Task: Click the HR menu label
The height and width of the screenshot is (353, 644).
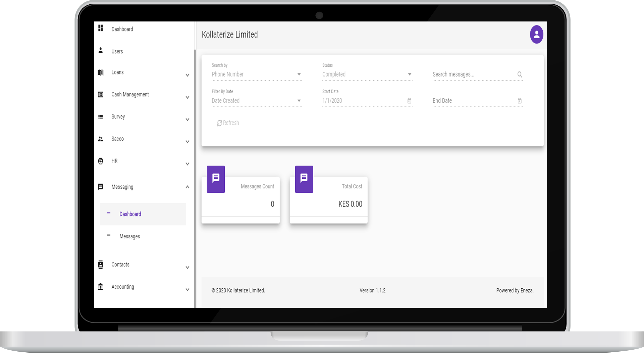Action: click(x=114, y=161)
